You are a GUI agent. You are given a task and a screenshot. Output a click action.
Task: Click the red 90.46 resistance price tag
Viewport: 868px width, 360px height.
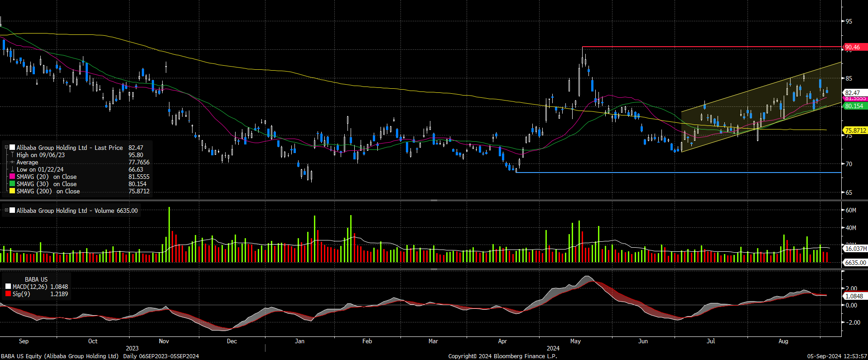coord(855,47)
